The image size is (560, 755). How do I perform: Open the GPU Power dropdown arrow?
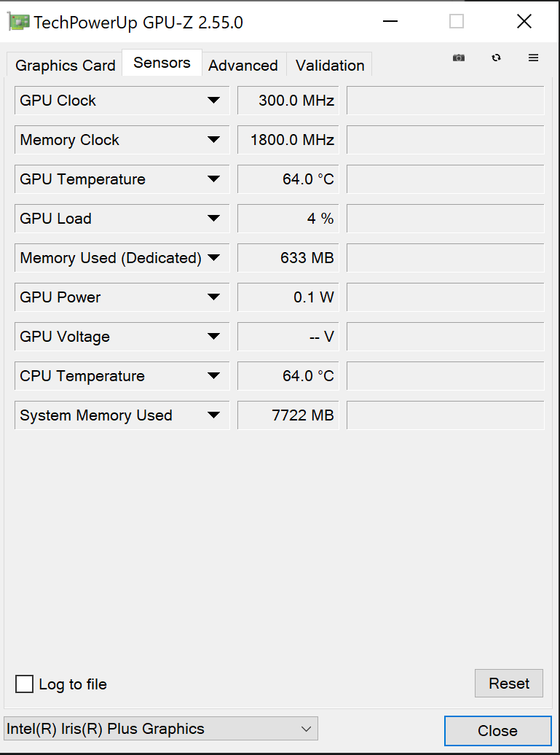pos(213,297)
